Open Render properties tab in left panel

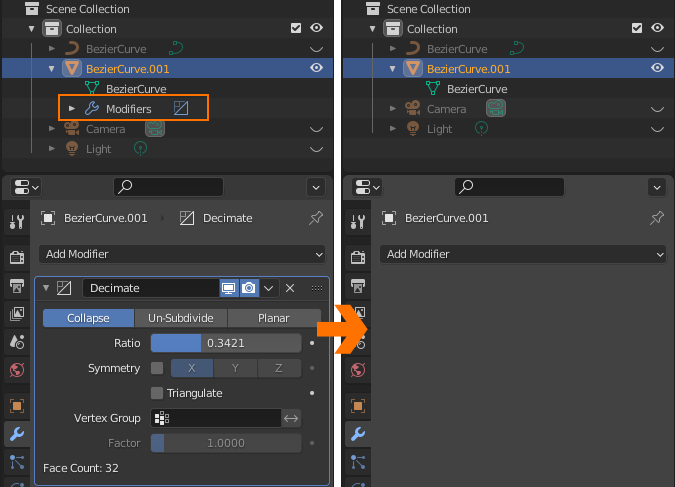17,257
